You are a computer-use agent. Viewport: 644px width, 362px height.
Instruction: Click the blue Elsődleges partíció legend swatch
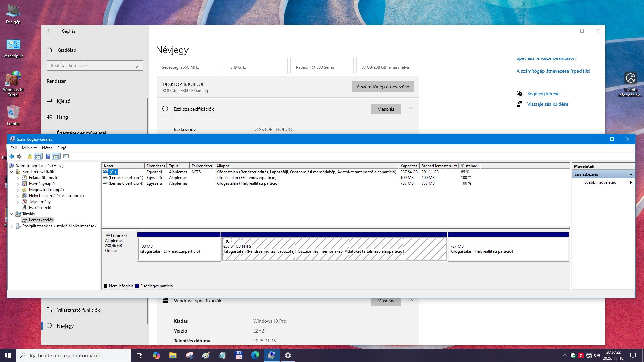pos(137,286)
